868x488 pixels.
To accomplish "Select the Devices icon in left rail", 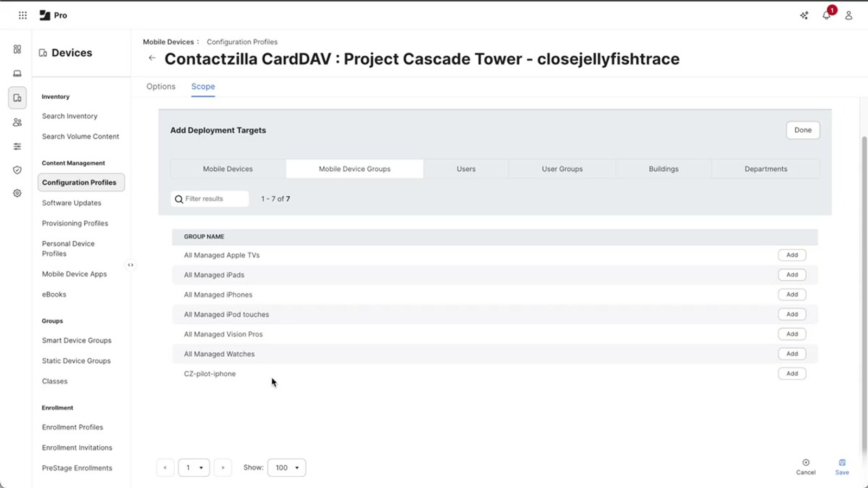I will coord(17,98).
